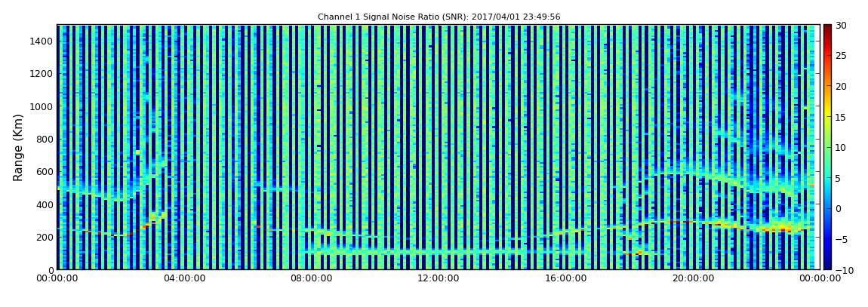Click the y-axis tick label 1000

click(42, 106)
